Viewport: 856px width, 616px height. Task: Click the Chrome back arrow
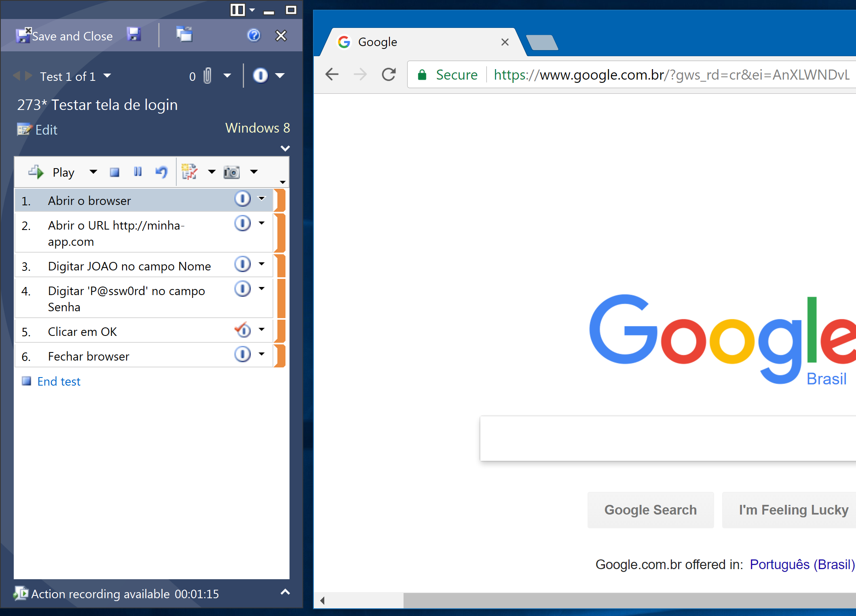(332, 74)
